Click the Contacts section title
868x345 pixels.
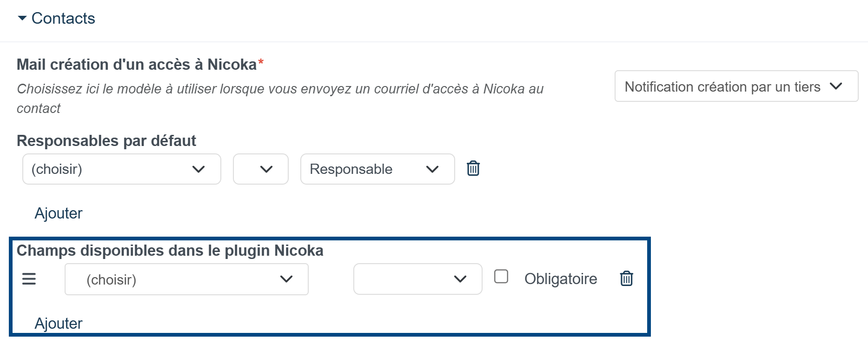(x=63, y=19)
